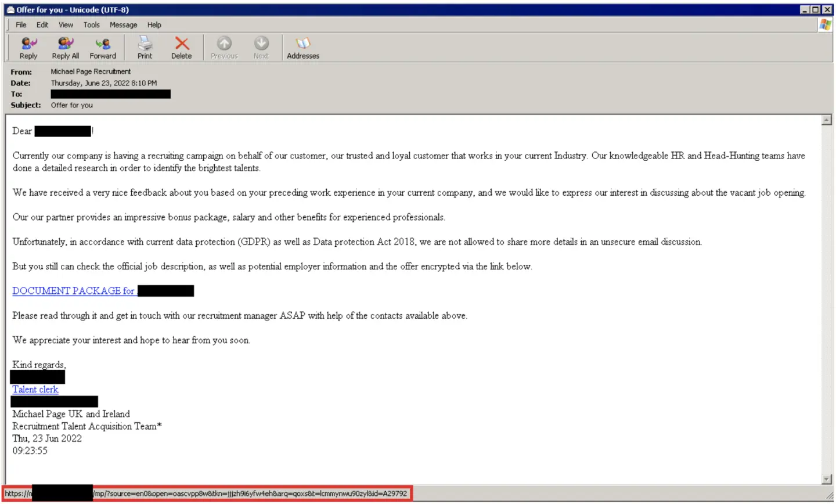Click the Windows flag logo in menu bar

[825, 25]
